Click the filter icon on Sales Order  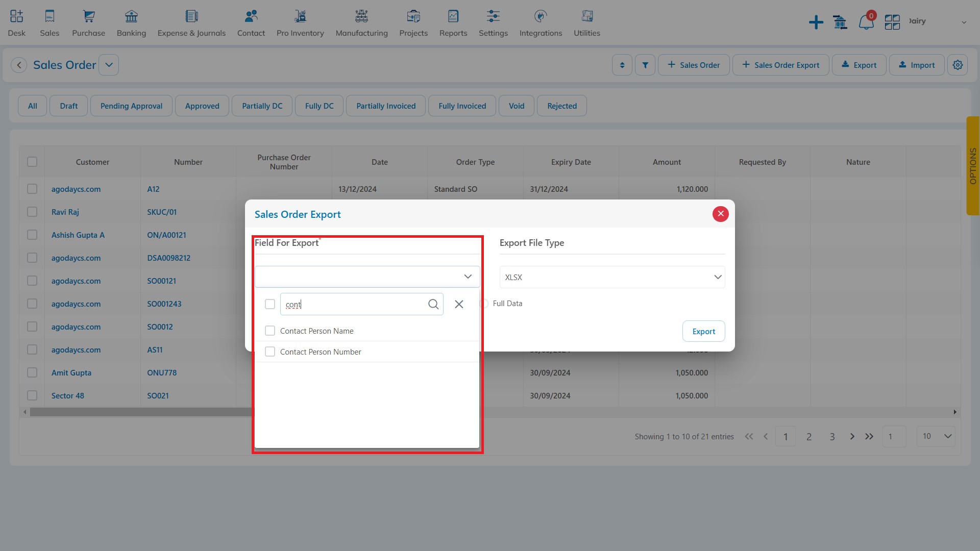[645, 65]
